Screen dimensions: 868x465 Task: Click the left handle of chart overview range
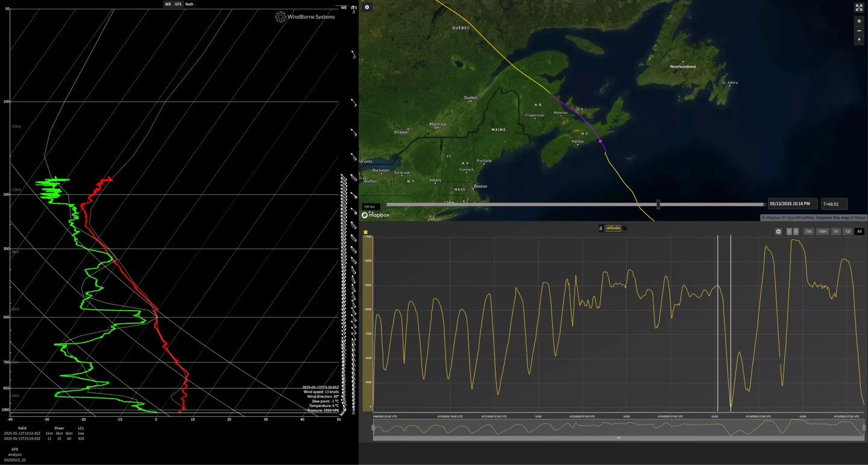(373, 428)
